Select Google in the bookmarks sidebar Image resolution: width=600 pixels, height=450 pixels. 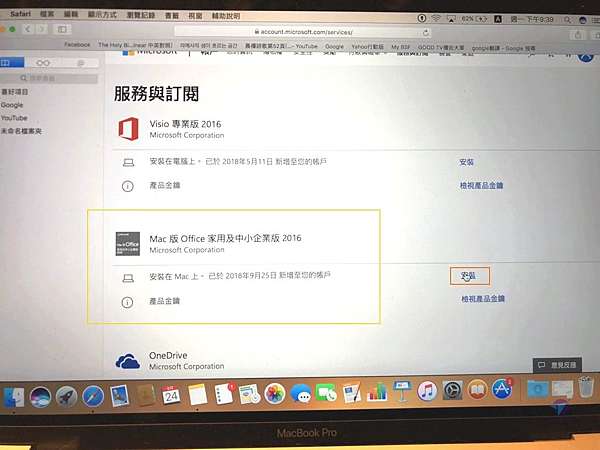[x=12, y=105]
